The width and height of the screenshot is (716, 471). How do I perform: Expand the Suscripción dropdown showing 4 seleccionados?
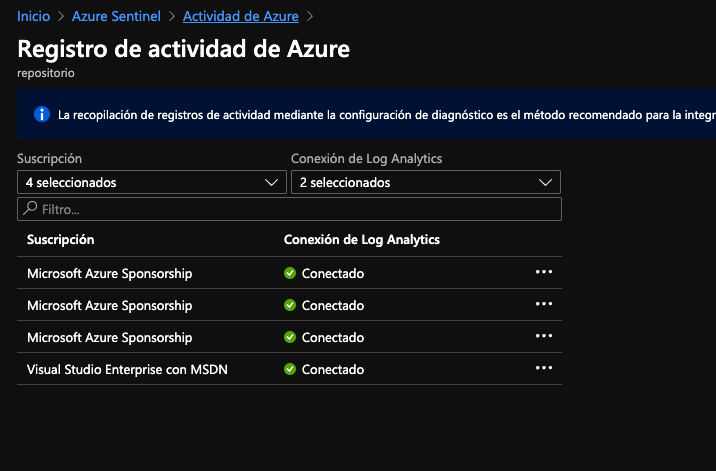(x=152, y=183)
